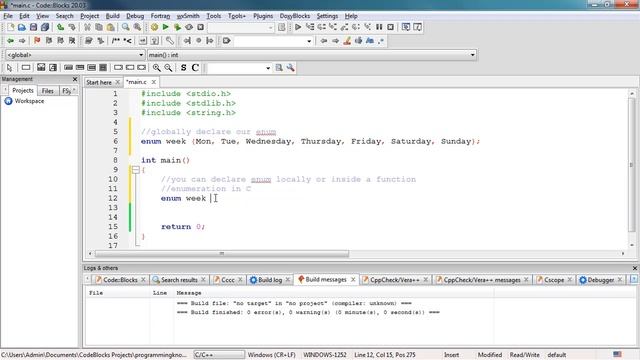The width and height of the screenshot is (640, 360).
Task: Toggle comments with the C icon
Action: click(x=195, y=68)
